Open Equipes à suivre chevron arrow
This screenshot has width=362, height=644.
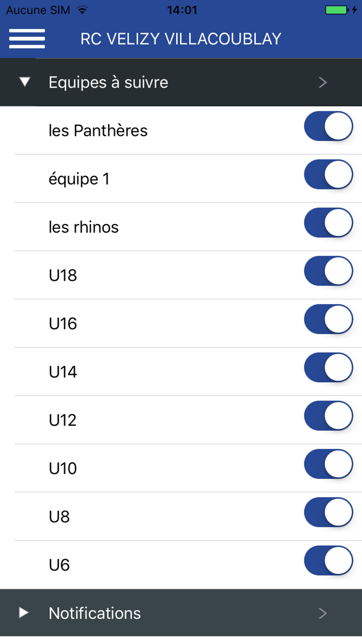coord(323,83)
